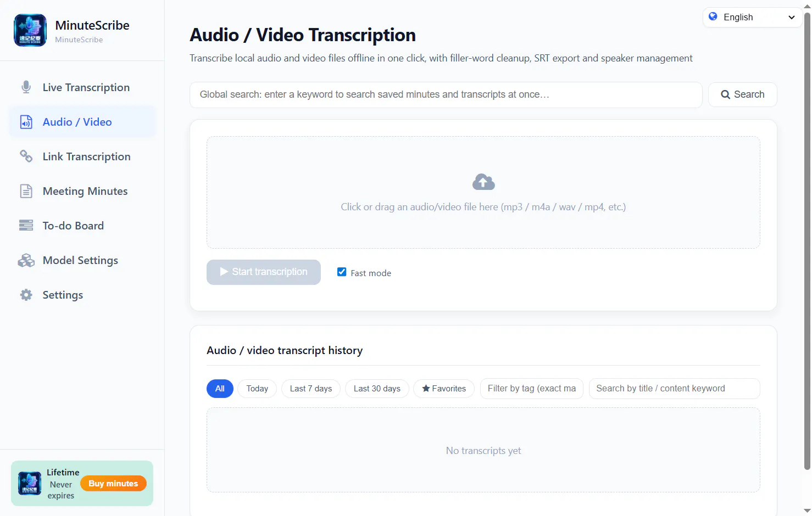The width and height of the screenshot is (812, 516).
Task: Focus the Search by title keyword field
Action: 675,389
